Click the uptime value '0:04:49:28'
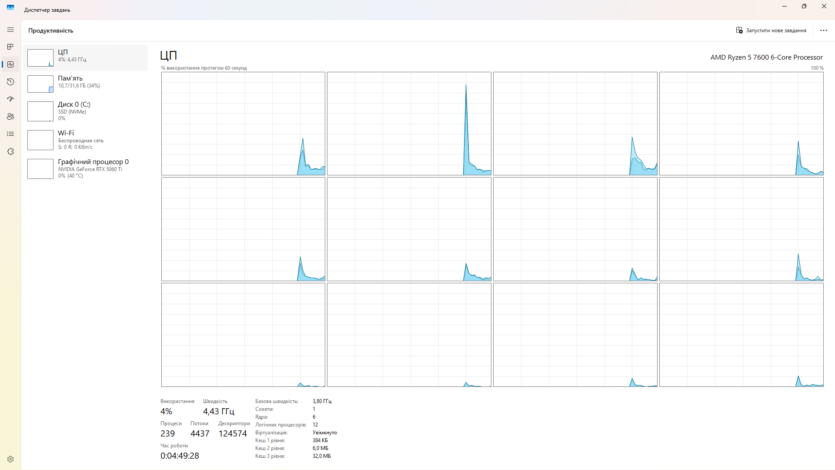 [179, 456]
